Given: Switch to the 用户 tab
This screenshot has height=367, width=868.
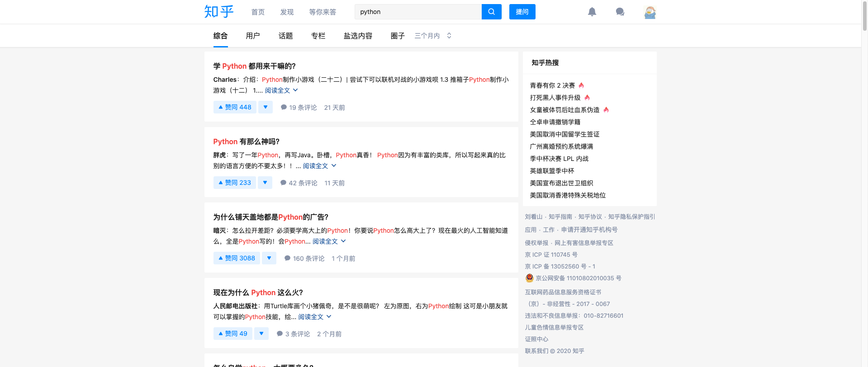Looking at the screenshot, I should tap(253, 36).
